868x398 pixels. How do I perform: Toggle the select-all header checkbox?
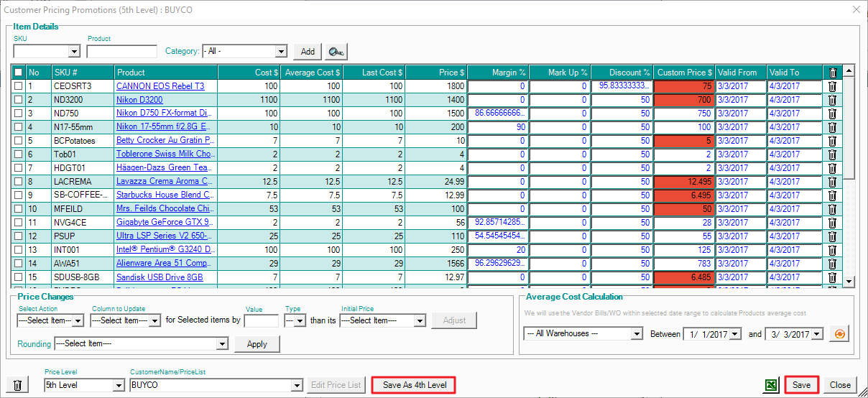coord(18,73)
